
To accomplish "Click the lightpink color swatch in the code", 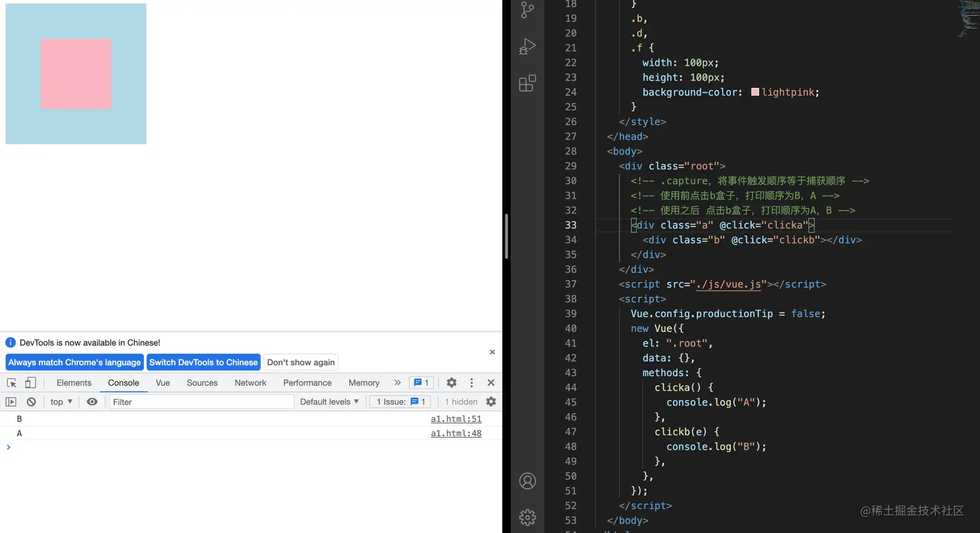I will click(x=755, y=92).
